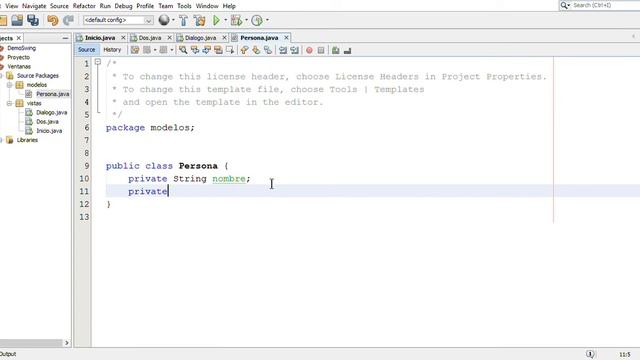This screenshot has width=640, height=360.
Task: Collapse the vistas package node
Action: point(9,104)
